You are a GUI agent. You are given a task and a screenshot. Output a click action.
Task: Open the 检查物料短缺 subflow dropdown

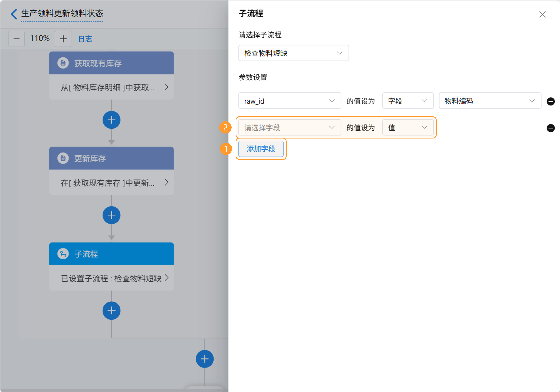293,53
